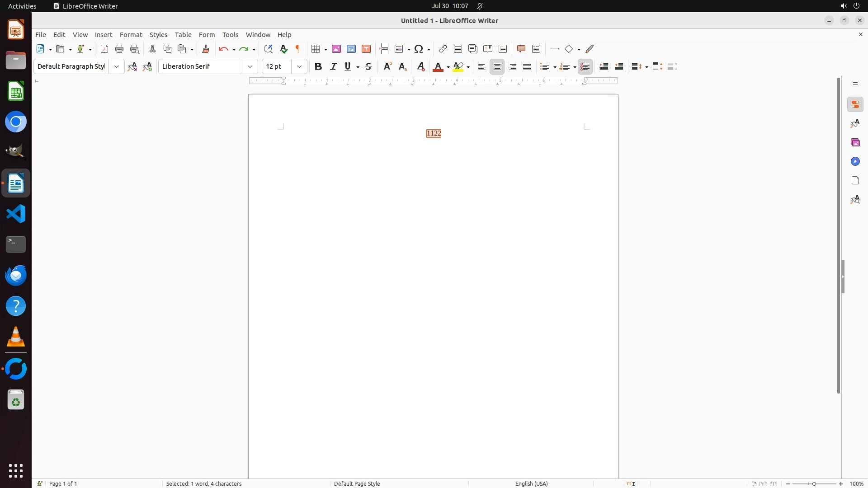Expand the font name dropdown
The width and height of the screenshot is (868, 488).
250,66
